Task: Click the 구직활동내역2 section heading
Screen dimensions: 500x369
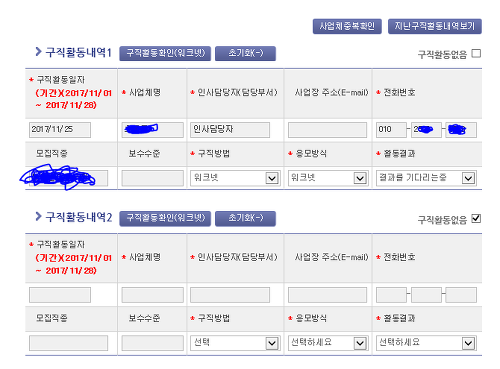Action: tap(79, 217)
